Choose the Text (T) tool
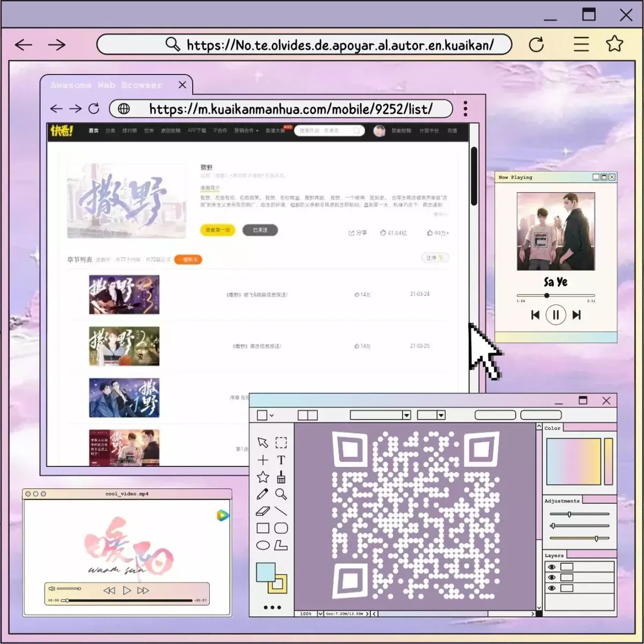The image size is (644, 644). click(x=281, y=460)
